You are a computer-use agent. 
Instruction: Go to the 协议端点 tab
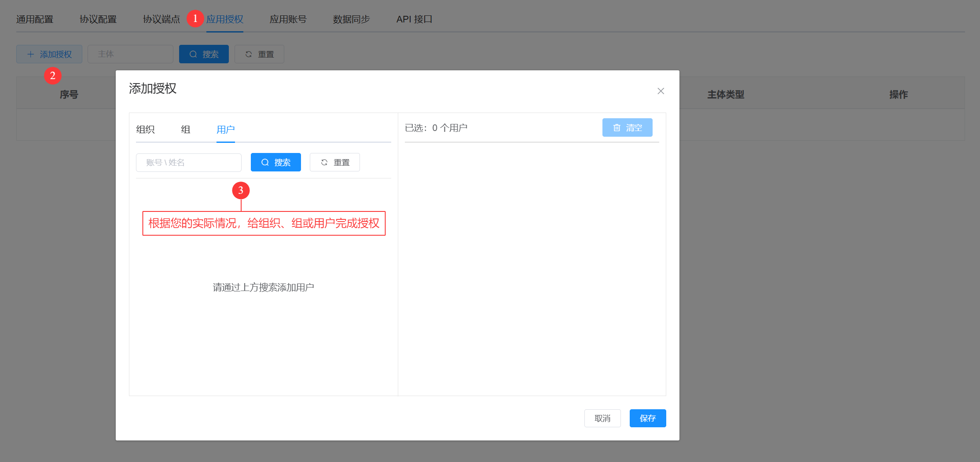(x=161, y=19)
